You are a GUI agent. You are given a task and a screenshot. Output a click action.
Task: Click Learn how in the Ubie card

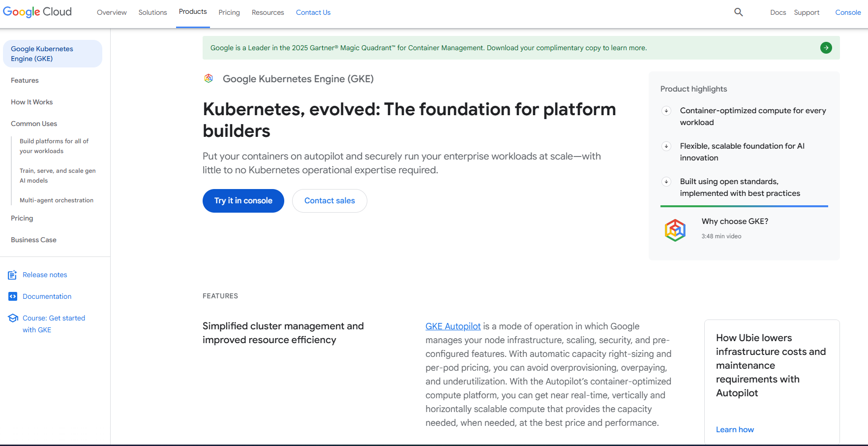(x=735, y=429)
